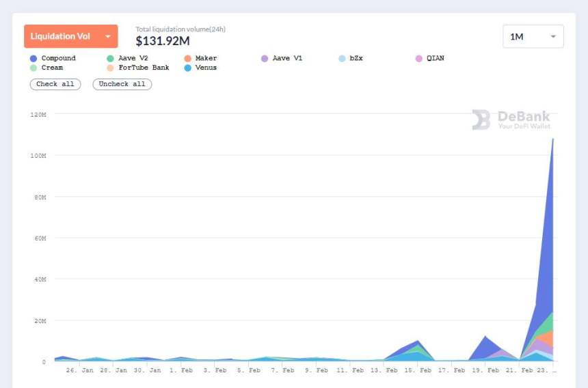This screenshot has height=388, width=588.
Task: Click the 19. Feb x-axis label
Action: tap(485, 370)
